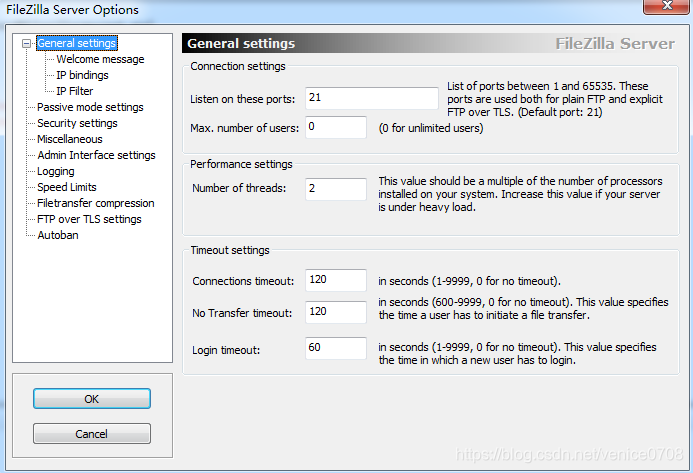Click the Login timeout field
The width and height of the screenshot is (693, 473).
click(x=336, y=348)
